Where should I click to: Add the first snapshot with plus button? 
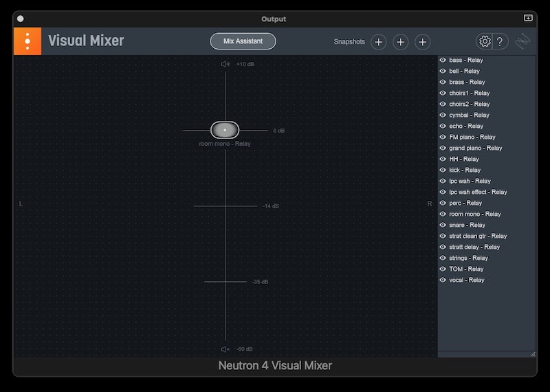[379, 42]
